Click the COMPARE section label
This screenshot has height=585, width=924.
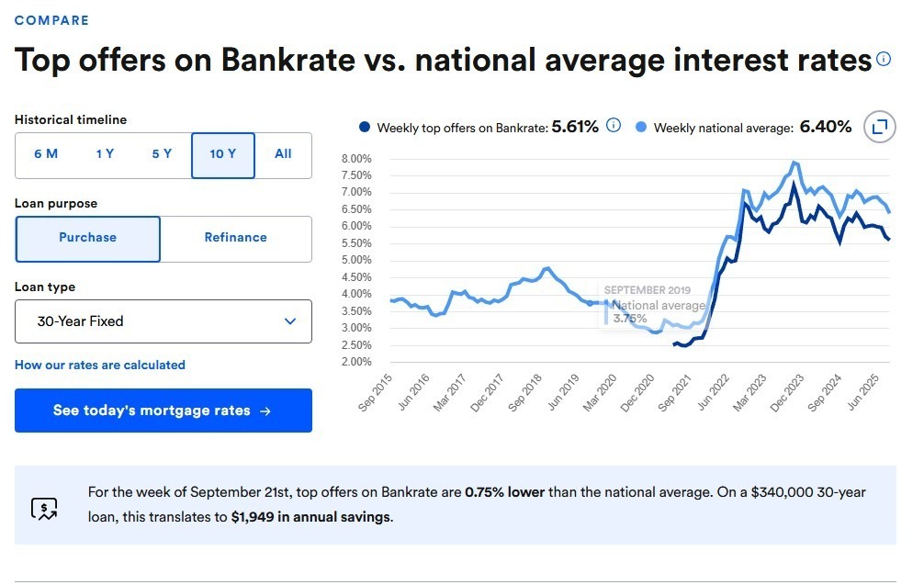point(51,20)
